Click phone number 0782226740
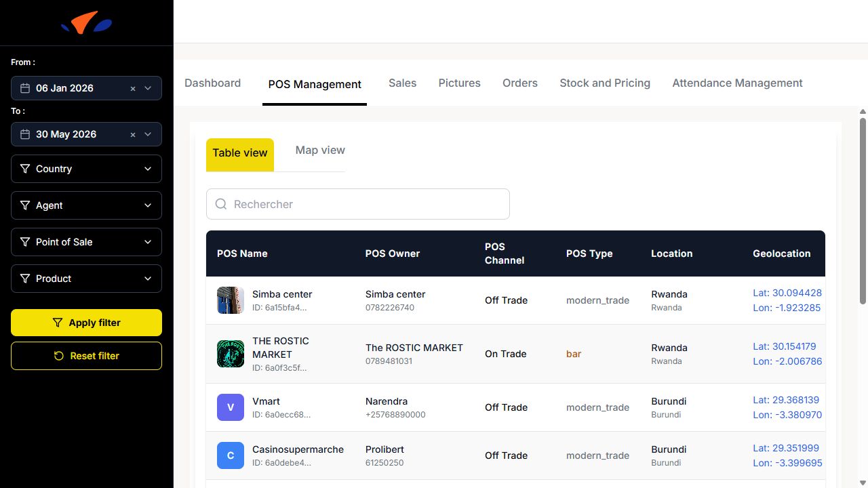The image size is (868, 488). pos(390,308)
